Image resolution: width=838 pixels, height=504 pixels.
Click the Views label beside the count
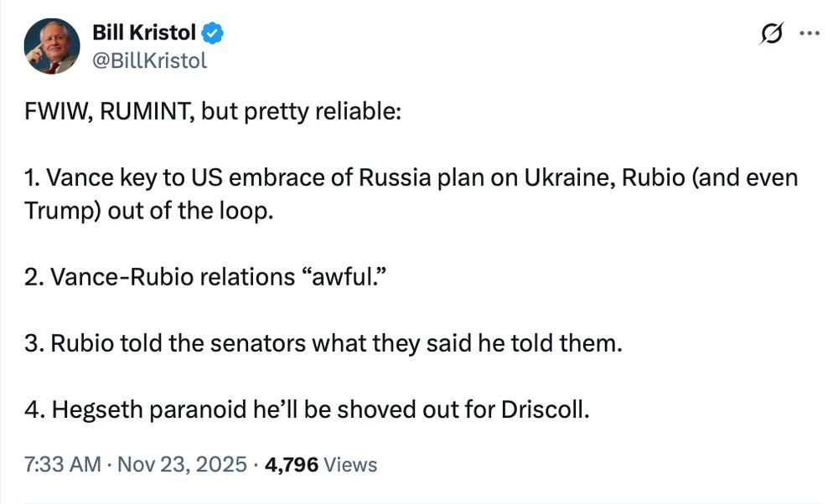[350, 465]
